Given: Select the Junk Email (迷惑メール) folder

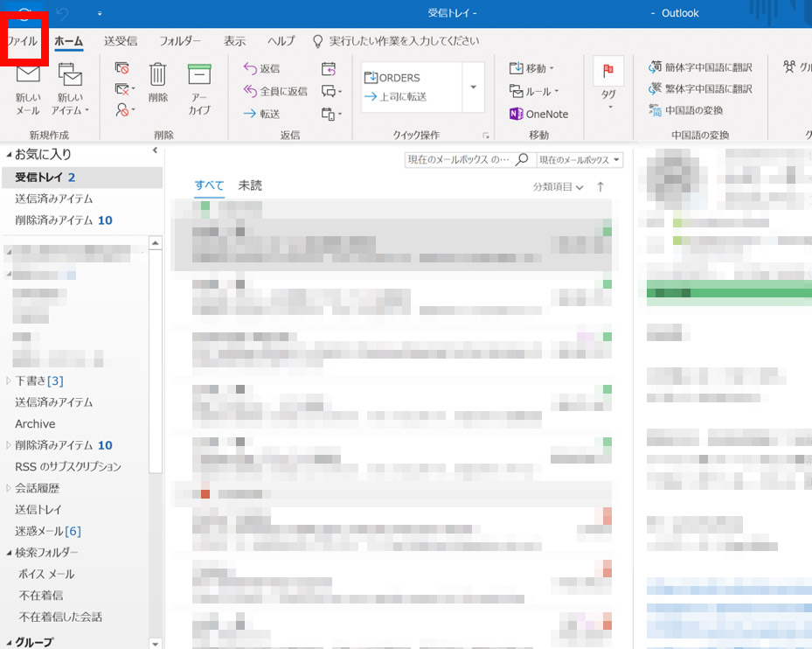Looking at the screenshot, I should click(47, 531).
